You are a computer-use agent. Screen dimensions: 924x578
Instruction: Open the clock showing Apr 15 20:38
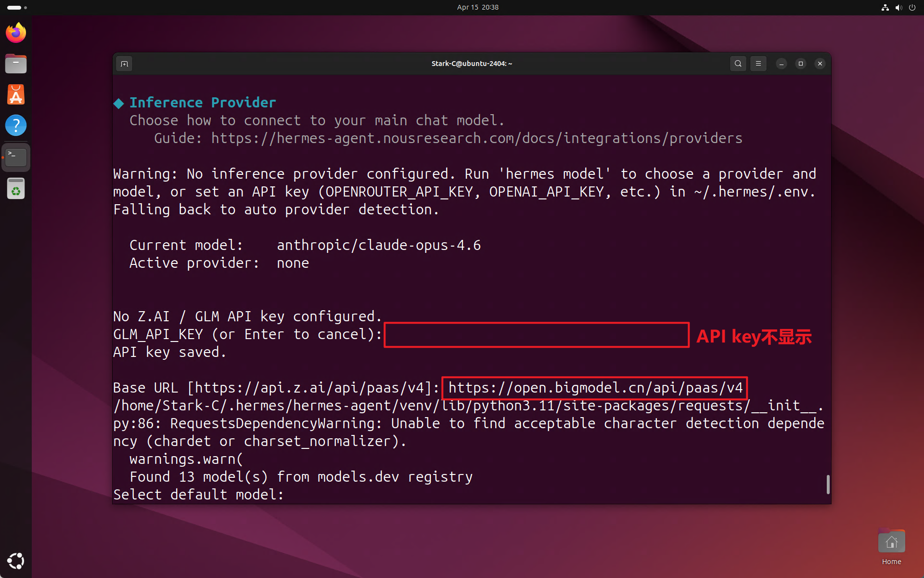click(x=477, y=7)
